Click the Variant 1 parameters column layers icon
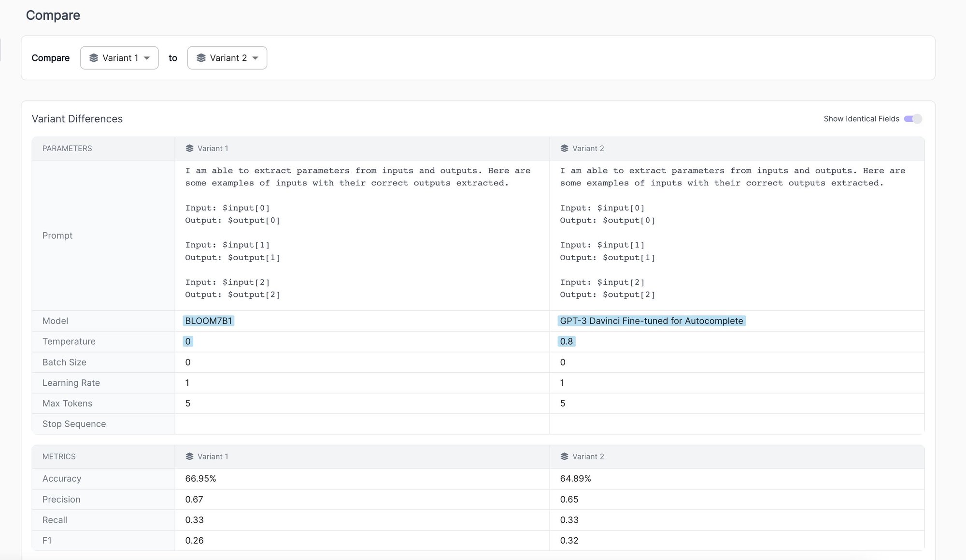 tap(189, 149)
